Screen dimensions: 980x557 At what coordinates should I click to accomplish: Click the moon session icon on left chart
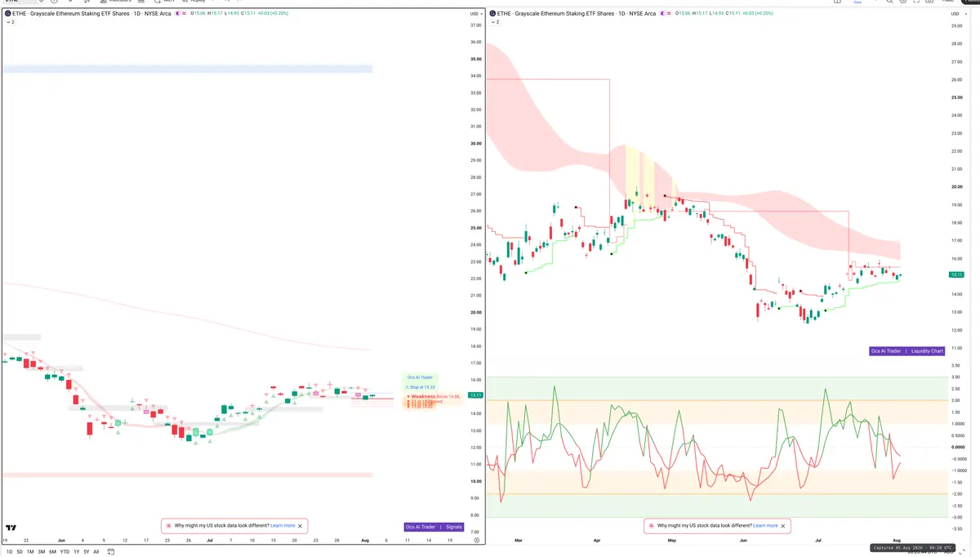(x=177, y=14)
